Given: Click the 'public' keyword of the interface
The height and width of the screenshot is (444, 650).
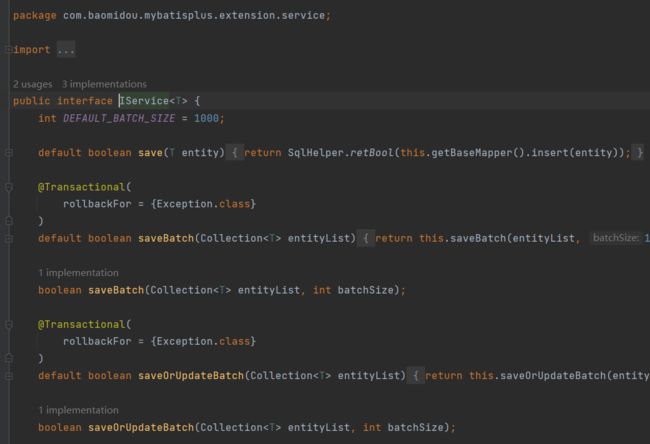Looking at the screenshot, I should coord(32,101).
